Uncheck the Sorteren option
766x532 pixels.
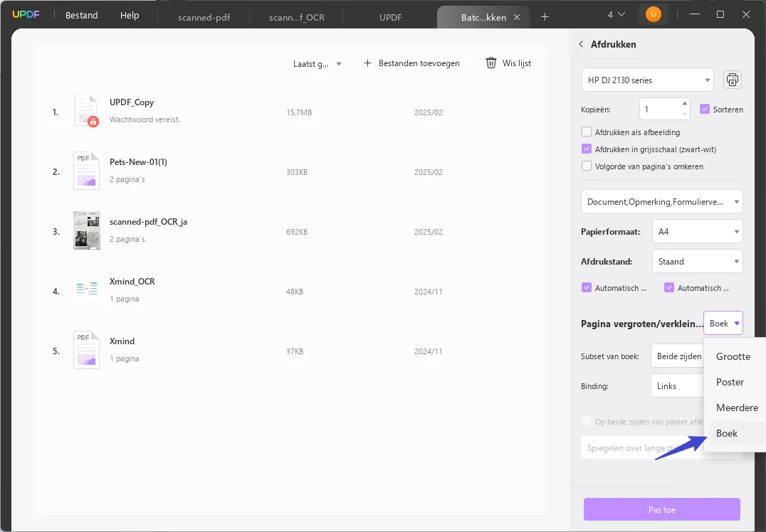tap(705, 109)
